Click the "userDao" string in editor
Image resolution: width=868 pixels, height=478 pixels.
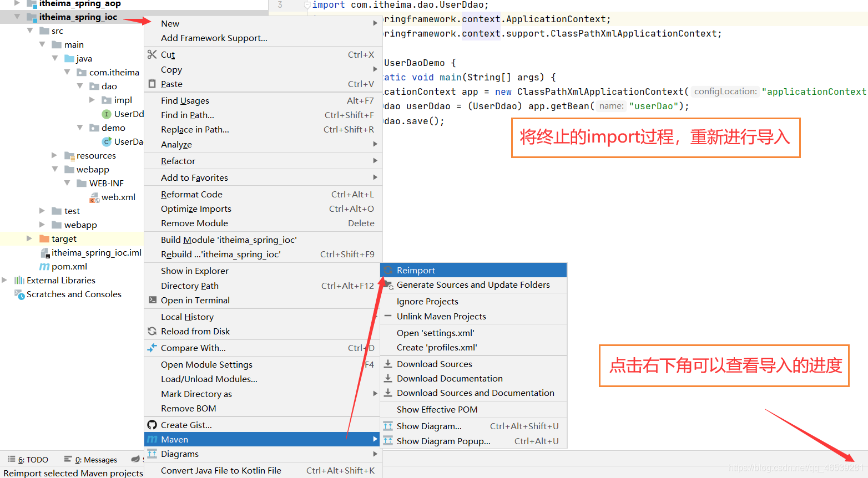[x=653, y=106]
